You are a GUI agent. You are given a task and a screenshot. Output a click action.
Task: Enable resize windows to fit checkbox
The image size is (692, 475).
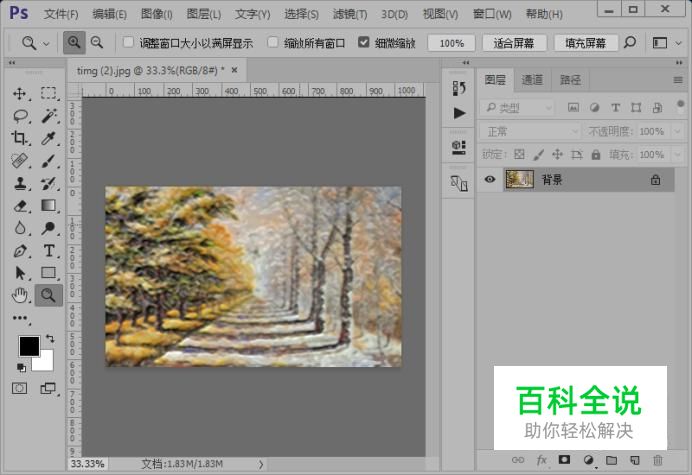click(x=128, y=42)
